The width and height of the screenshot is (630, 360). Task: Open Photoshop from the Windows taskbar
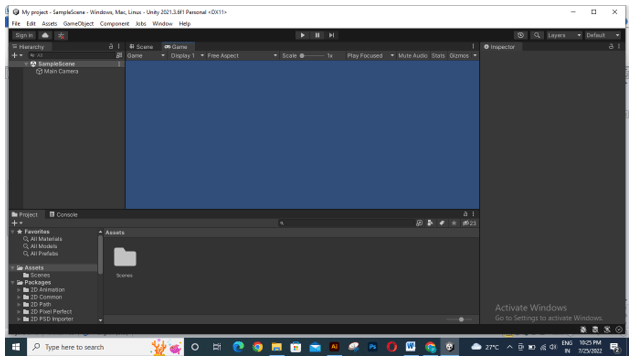pyautogui.click(x=372, y=347)
